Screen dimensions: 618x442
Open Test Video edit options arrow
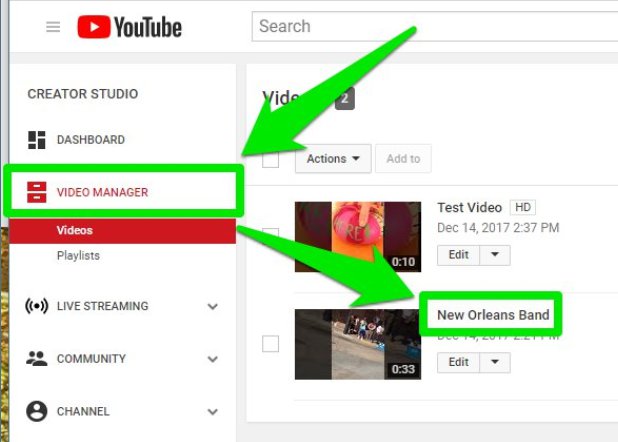(495, 255)
